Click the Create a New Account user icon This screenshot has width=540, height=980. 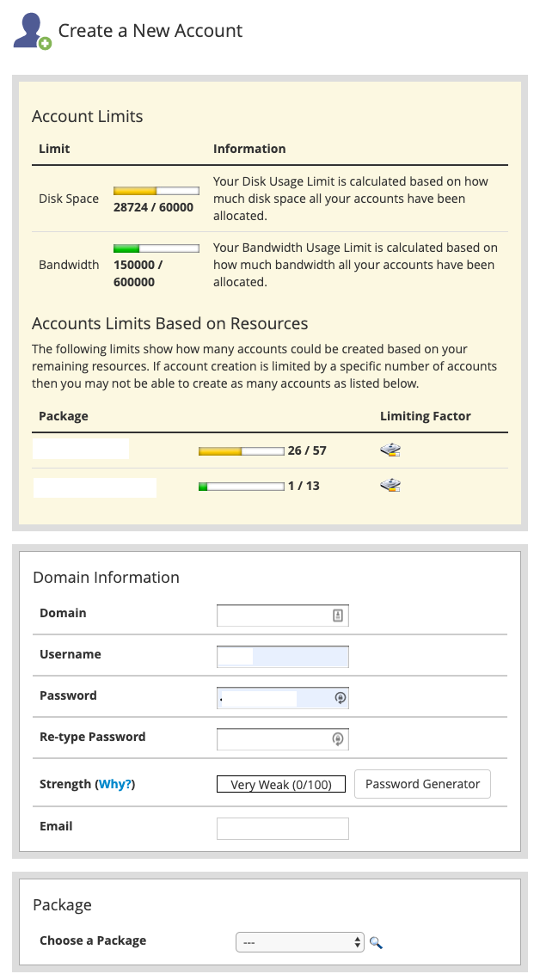click(32, 31)
